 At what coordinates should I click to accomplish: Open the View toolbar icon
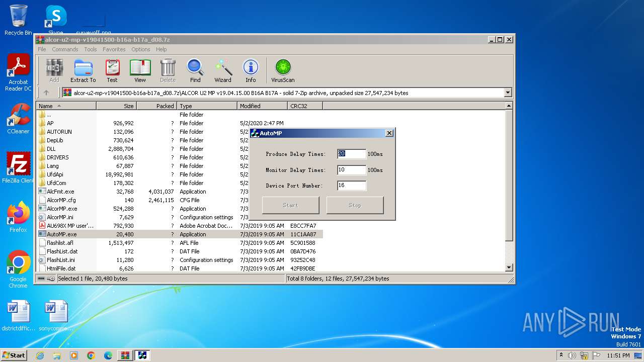tap(140, 70)
